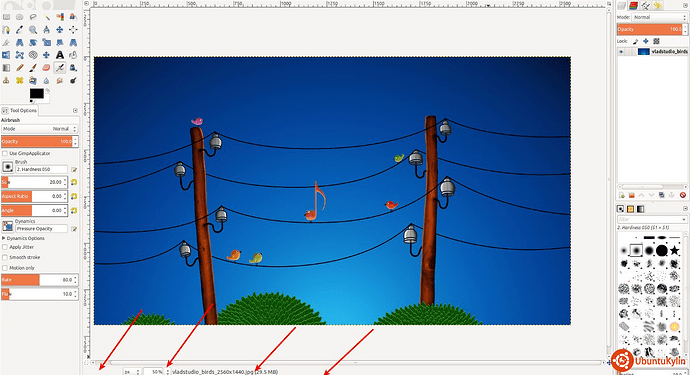Select the Select by Color tool
The width and height of the screenshot is (690, 375).
point(60,17)
